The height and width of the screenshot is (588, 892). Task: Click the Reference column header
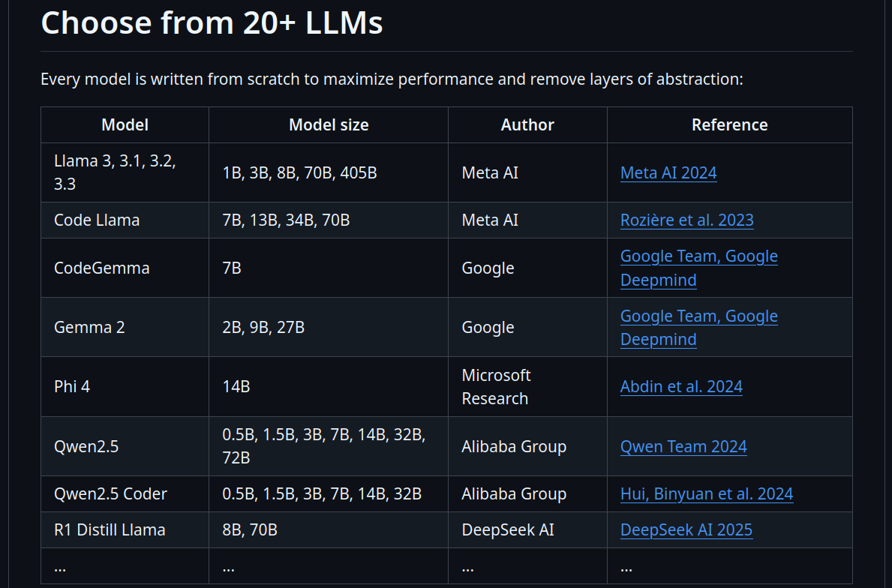pos(729,124)
